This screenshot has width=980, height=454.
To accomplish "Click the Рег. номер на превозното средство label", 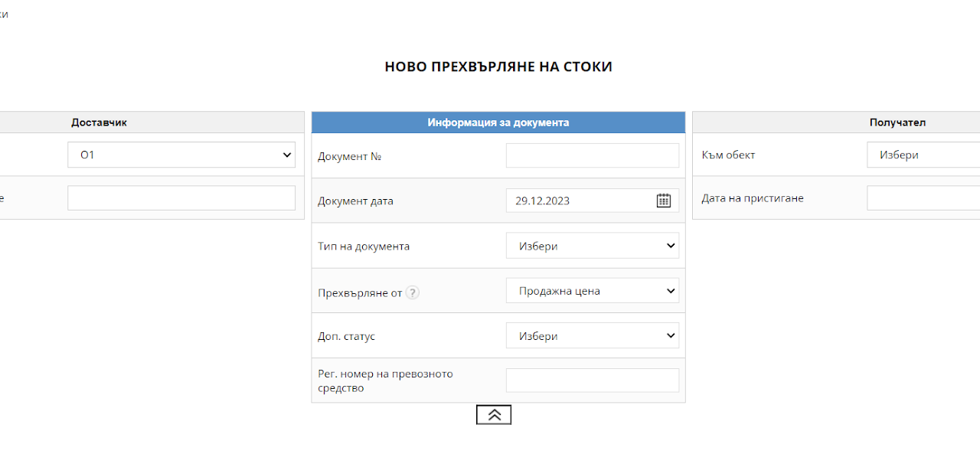I will [385, 381].
